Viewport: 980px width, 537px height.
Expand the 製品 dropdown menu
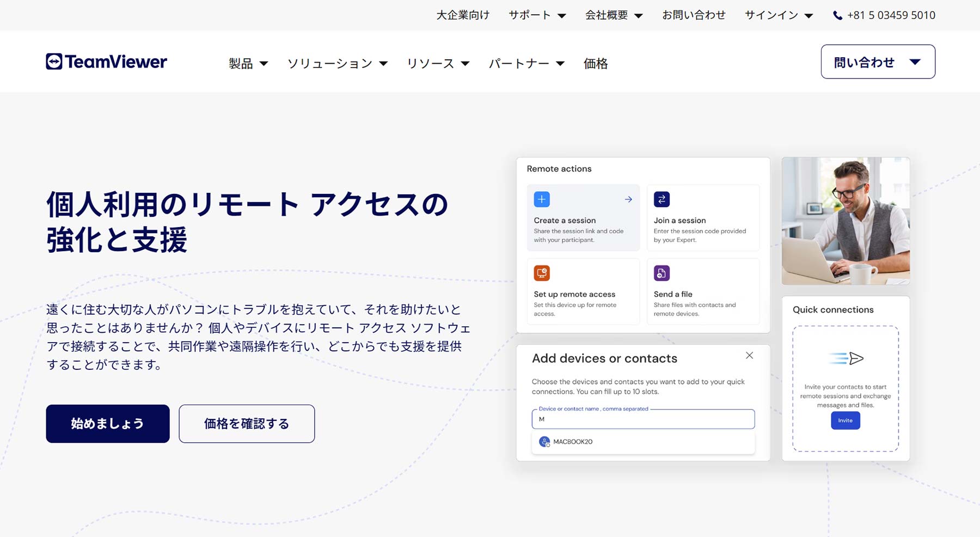pyautogui.click(x=248, y=64)
